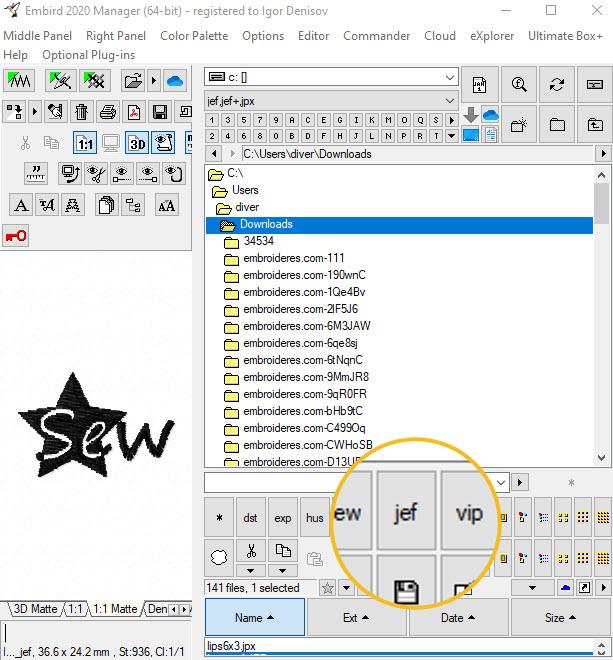This screenshot has width=613, height=660.
Task: Toggle the eye start-point line icon
Action: click(x=122, y=173)
